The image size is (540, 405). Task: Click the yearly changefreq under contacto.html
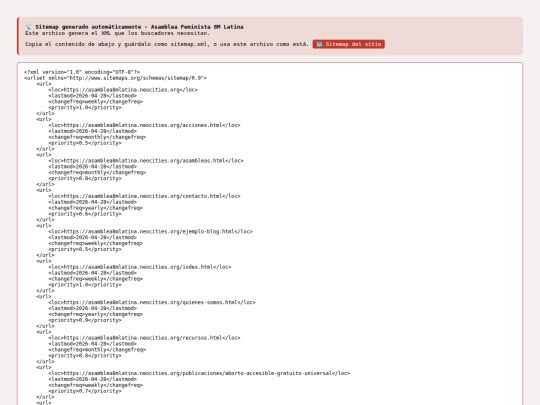pos(95,208)
